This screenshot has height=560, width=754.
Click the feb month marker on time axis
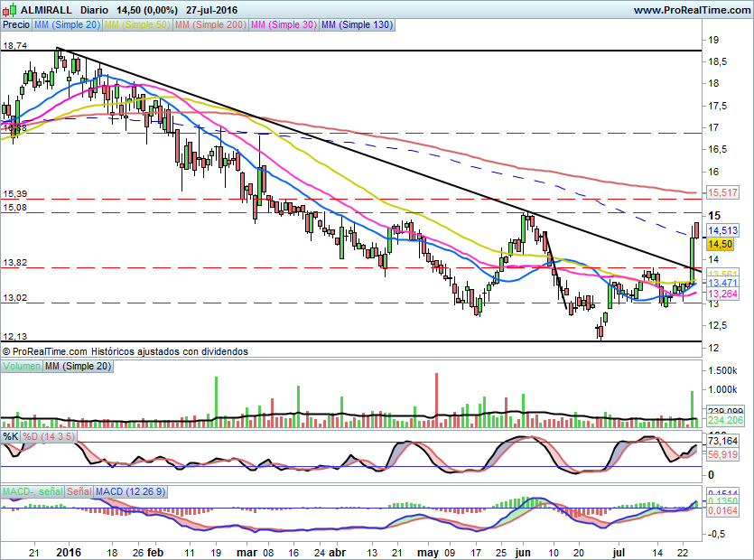(155, 552)
